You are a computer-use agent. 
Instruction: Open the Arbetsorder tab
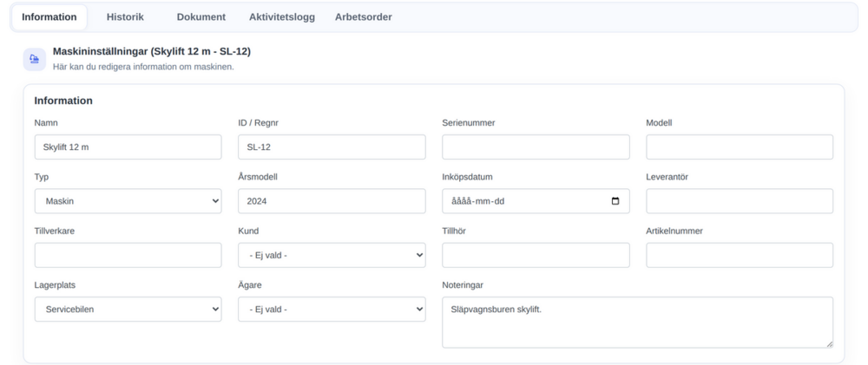point(363,17)
